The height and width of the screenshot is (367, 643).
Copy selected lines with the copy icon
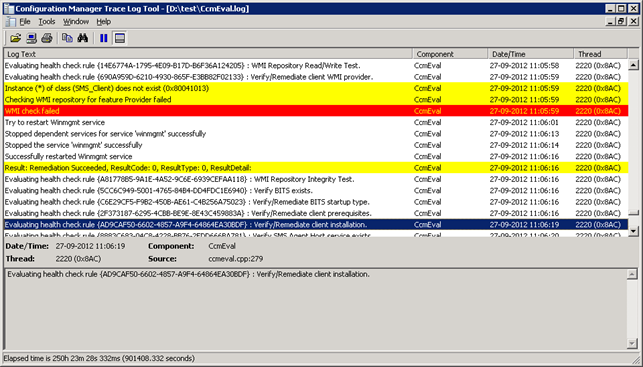67,38
